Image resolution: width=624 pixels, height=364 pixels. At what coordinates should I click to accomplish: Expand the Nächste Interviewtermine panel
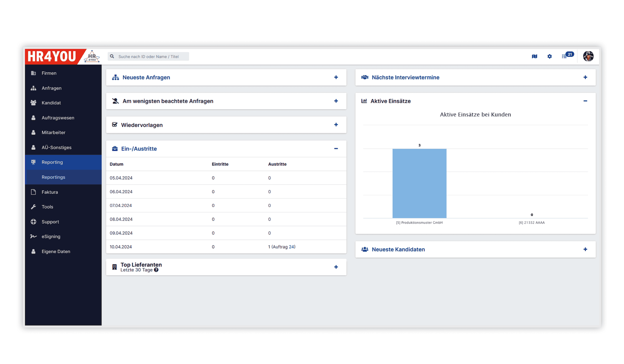585,77
